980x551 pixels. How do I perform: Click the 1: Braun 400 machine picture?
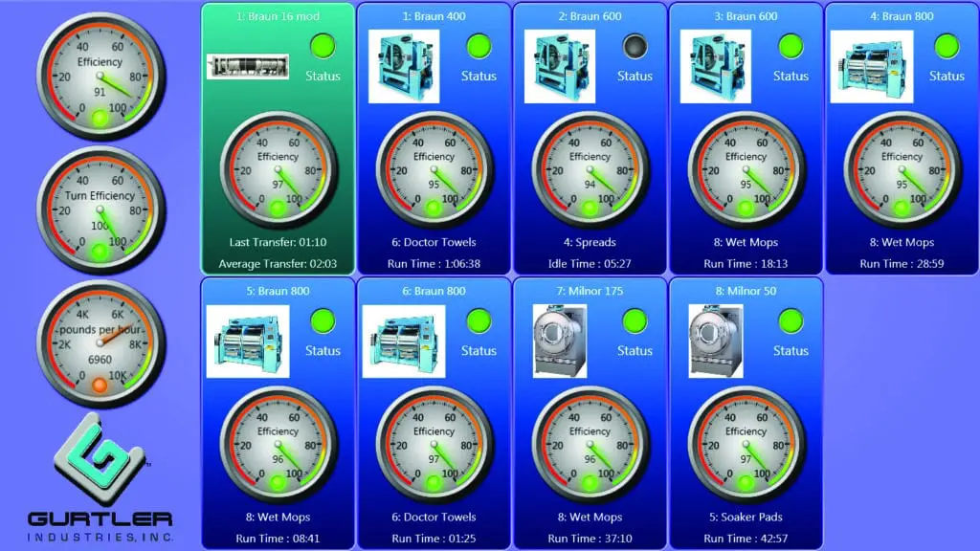tap(404, 66)
